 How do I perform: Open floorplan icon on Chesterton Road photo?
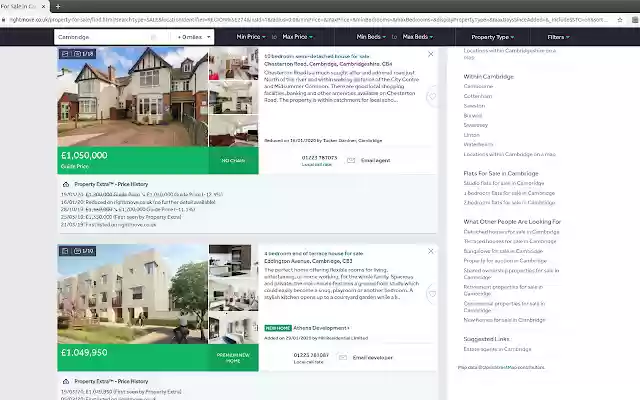click(65, 53)
